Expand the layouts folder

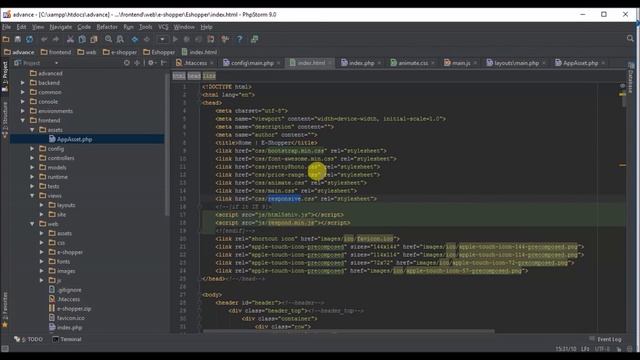point(42,205)
